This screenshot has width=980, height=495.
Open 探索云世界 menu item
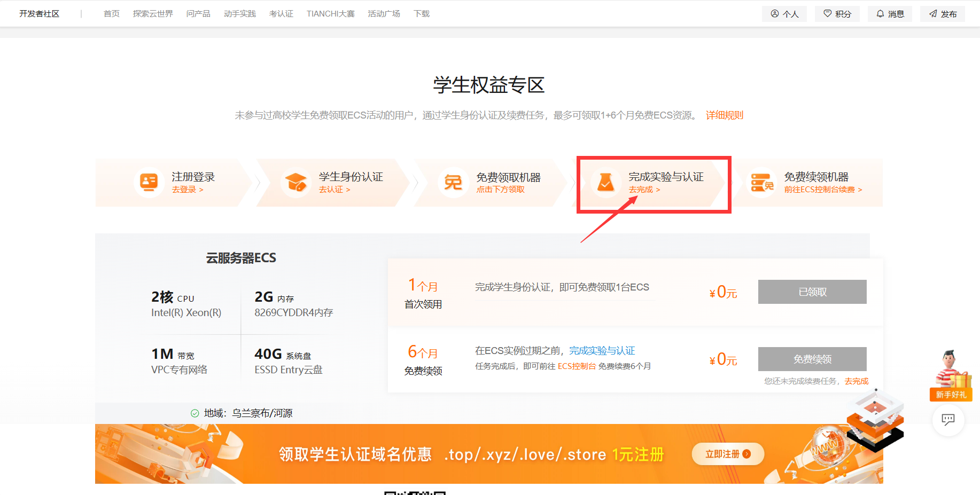(x=153, y=14)
